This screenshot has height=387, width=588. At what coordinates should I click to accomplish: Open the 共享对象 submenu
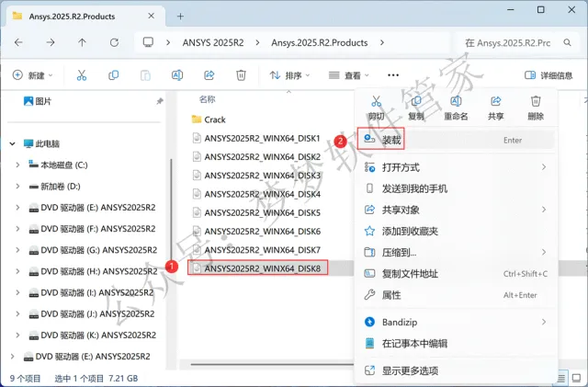click(x=456, y=210)
